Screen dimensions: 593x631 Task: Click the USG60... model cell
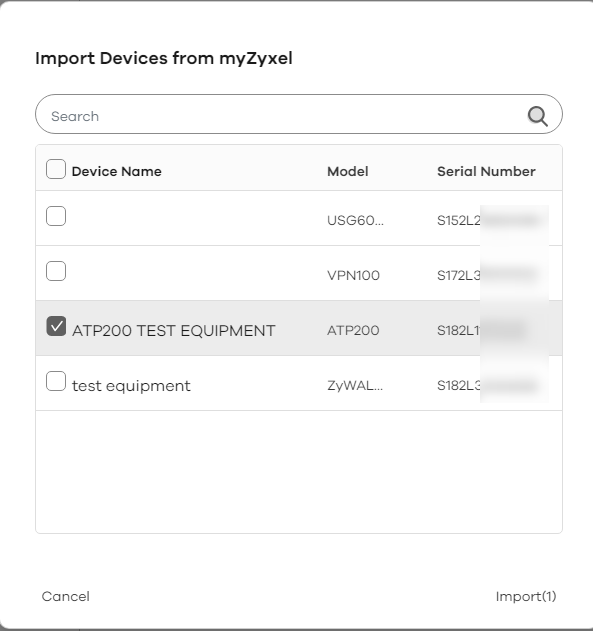[x=355, y=221]
